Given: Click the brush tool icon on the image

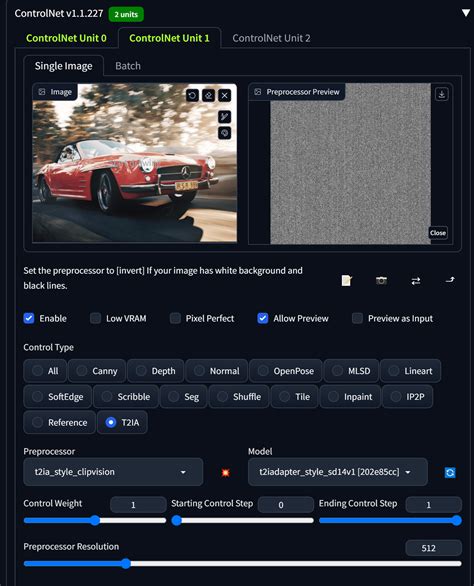Looking at the screenshot, I should point(224,117).
